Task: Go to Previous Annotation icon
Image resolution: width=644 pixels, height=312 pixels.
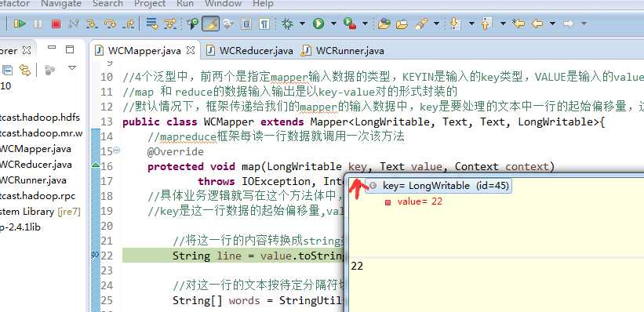Action: (x=486, y=24)
